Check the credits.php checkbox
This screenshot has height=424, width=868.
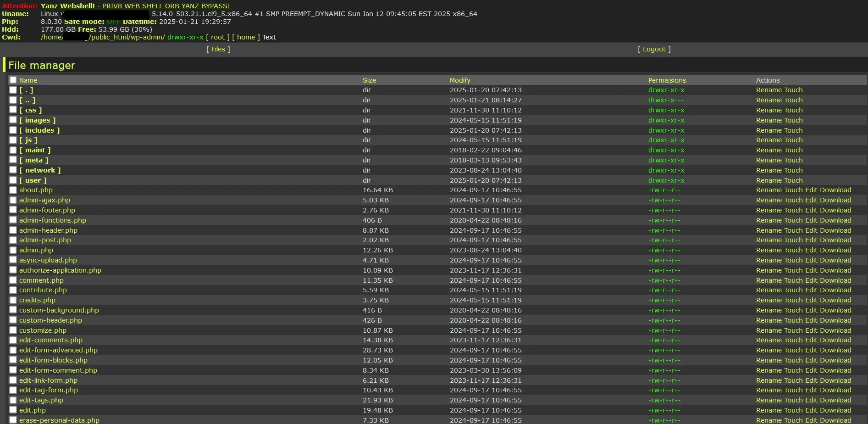(x=13, y=300)
